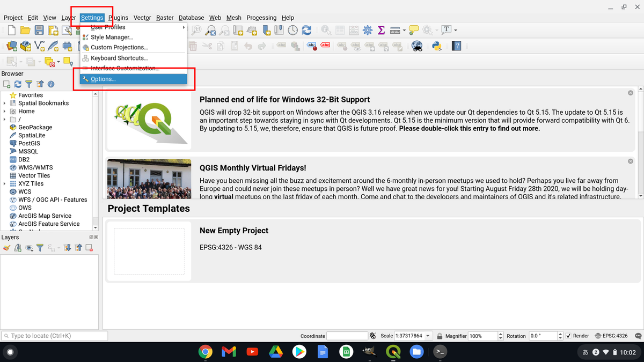Increase the Magnifier value stepper
The width and height of the screenshot is (644, 362).
(502, 334)
